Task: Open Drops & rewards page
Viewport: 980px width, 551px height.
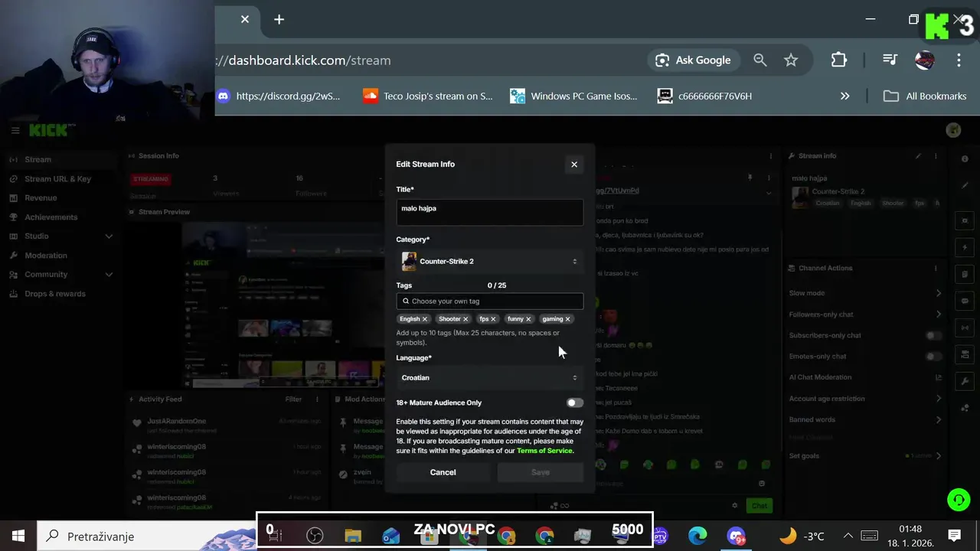Action: pyautogui.click(x=61, y=294)
